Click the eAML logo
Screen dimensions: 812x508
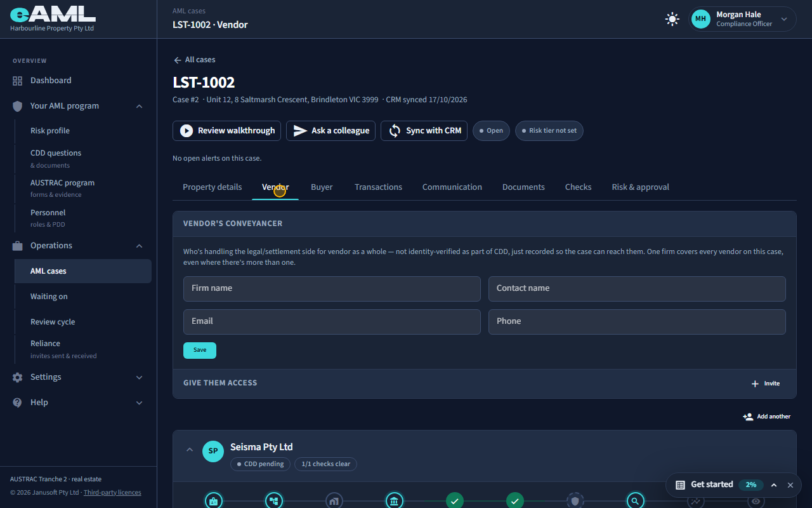[x=53, y=14]
